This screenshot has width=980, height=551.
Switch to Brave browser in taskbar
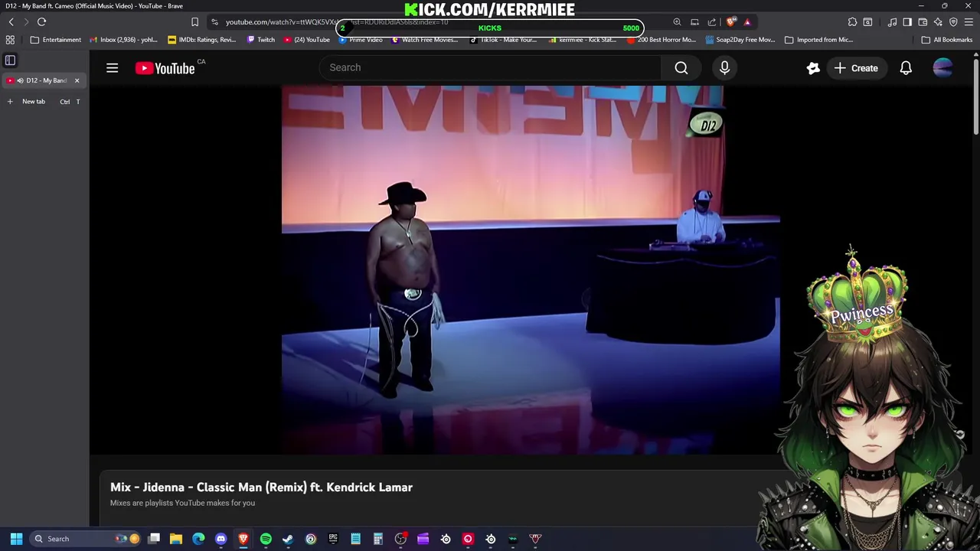pyautogui.click(x=243, y=539)
